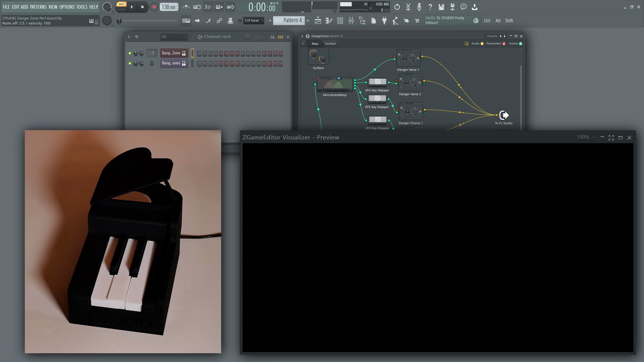Viewport: 644px width, 362px height.
Task: Open the Piano roll view icon
Action: (x=329, y=21)
